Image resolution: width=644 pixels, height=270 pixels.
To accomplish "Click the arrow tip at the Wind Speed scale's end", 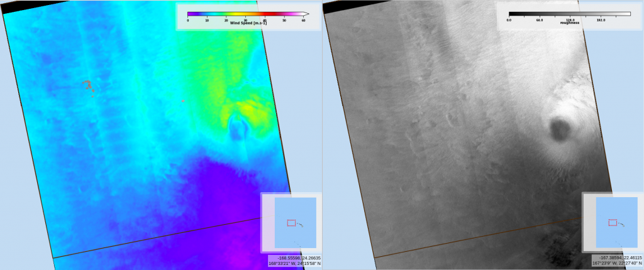I will 305,13.
